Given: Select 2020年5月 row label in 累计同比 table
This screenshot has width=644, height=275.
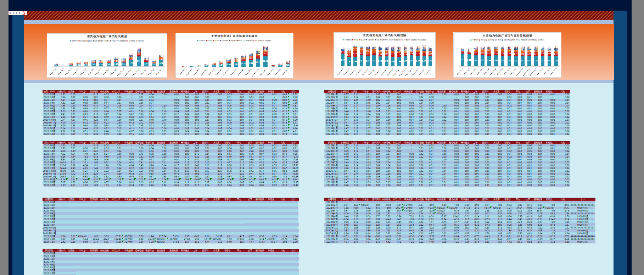Looking at the screenshot, I should tap(49, 265).
